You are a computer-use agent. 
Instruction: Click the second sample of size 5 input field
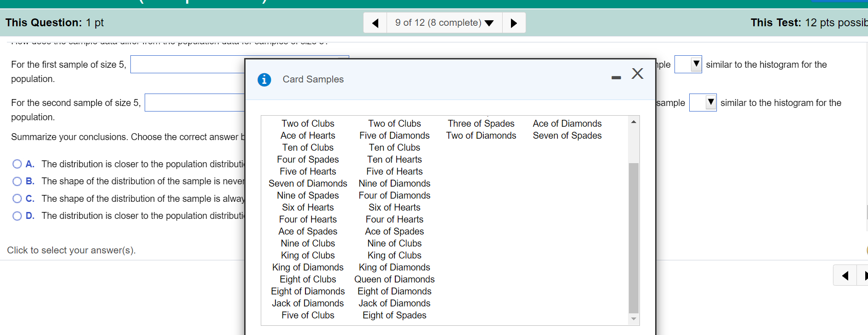click(194, 102)
